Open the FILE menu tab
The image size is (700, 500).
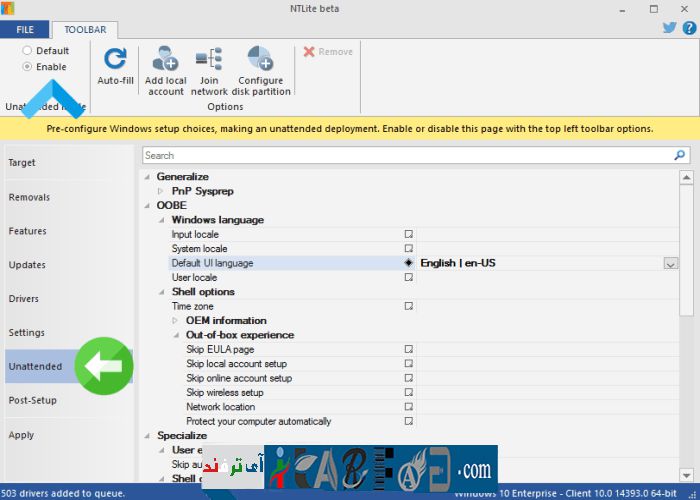pyautogui.click(x=25, y=29)
